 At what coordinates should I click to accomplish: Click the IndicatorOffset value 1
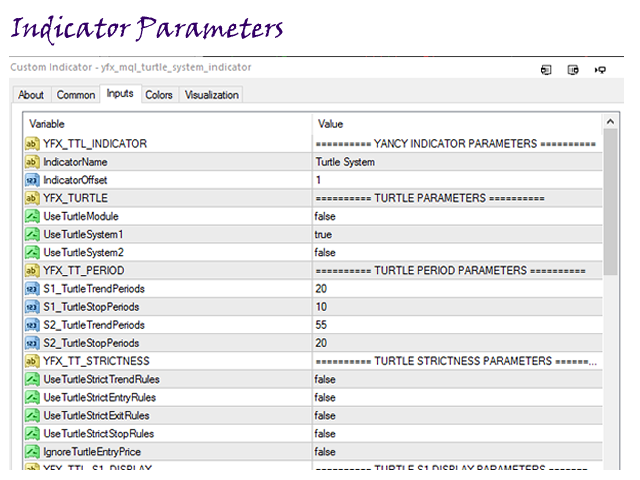pos(318,180)
